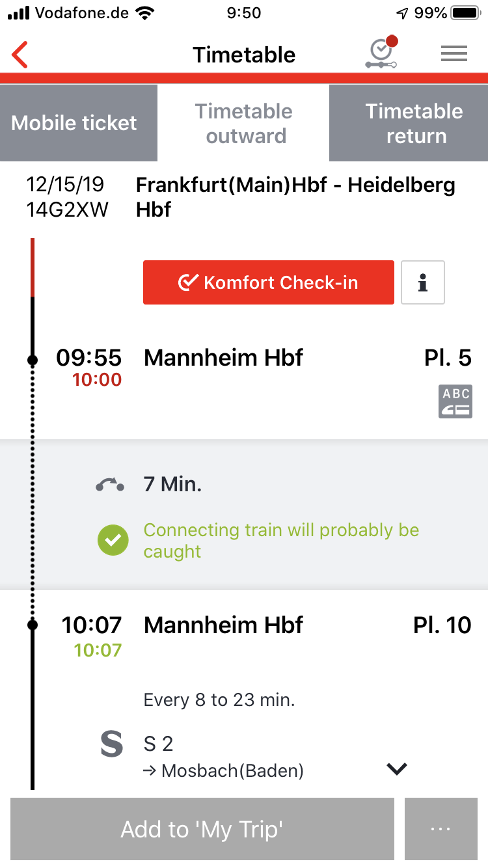This screenshot has width=488, height=868.
Task: Select the Timetable outward tab
Action: (x=243, y=123)
